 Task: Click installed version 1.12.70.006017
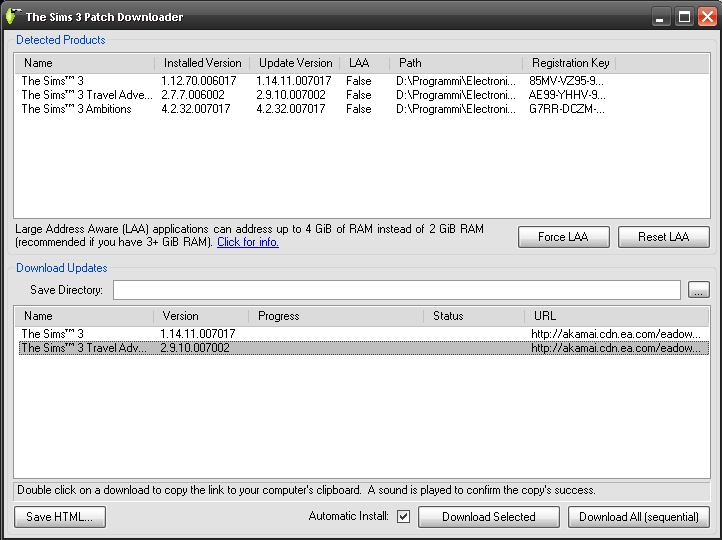coord(198,81)
